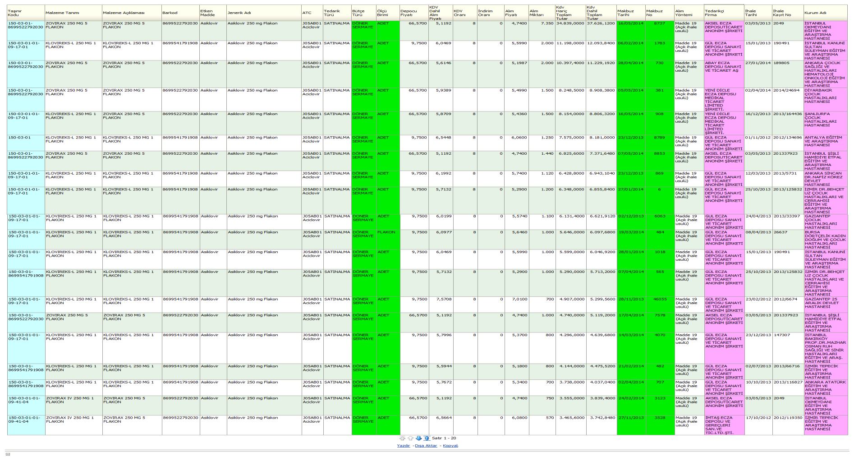The image size is (868, 457).
Task: Select the Makbuz No cell 46055
Action: 660,305
